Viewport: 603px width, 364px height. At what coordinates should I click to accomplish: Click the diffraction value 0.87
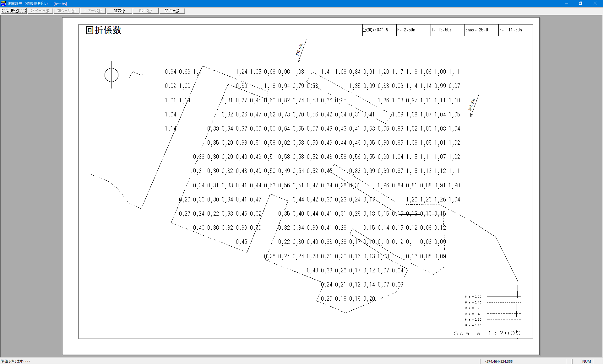pyautogui.click(x=397, y=171)
